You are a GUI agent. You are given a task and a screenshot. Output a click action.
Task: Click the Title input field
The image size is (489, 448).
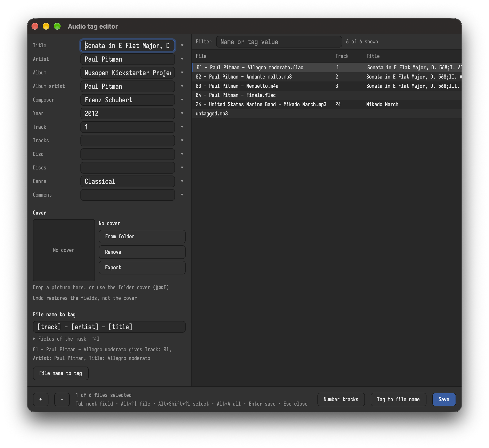click(x=128, y=46)
